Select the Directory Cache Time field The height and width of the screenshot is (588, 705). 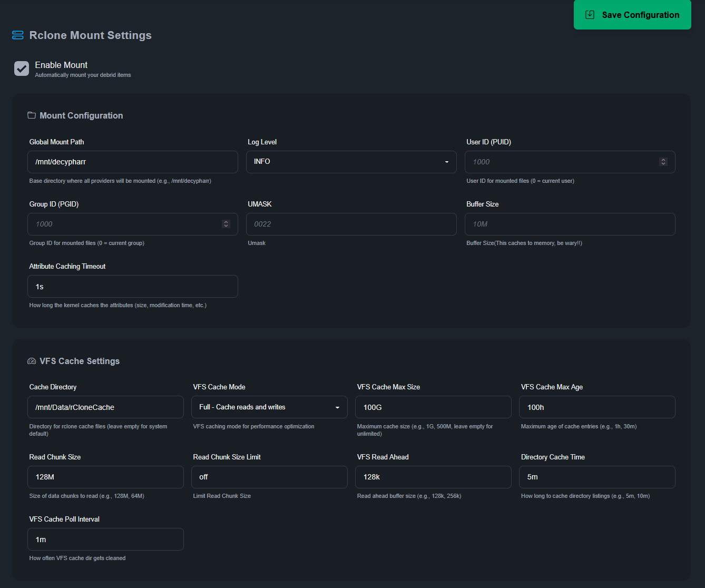tap(597, 477)
